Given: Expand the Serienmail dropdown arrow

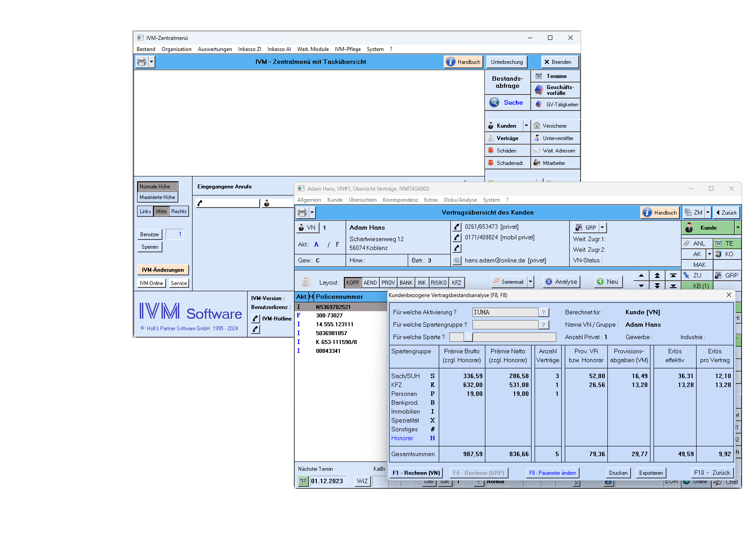Looking at the screenshot, I should (530, 282).
